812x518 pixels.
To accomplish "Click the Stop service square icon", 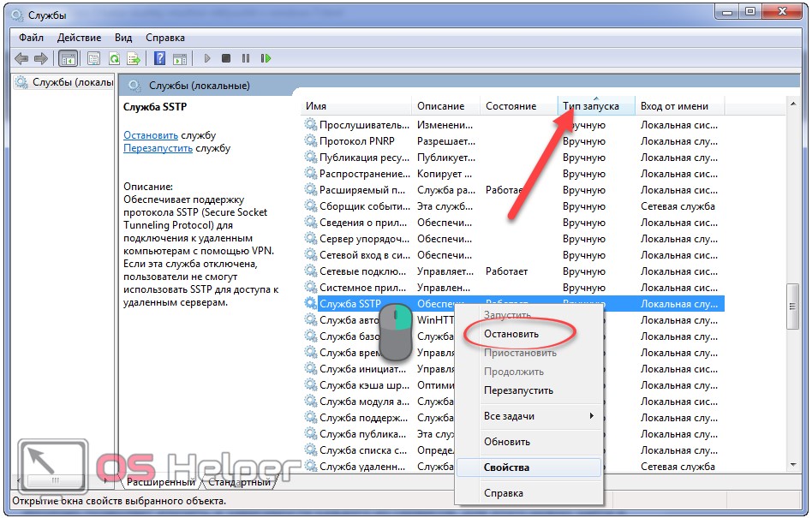I will 226,58.
